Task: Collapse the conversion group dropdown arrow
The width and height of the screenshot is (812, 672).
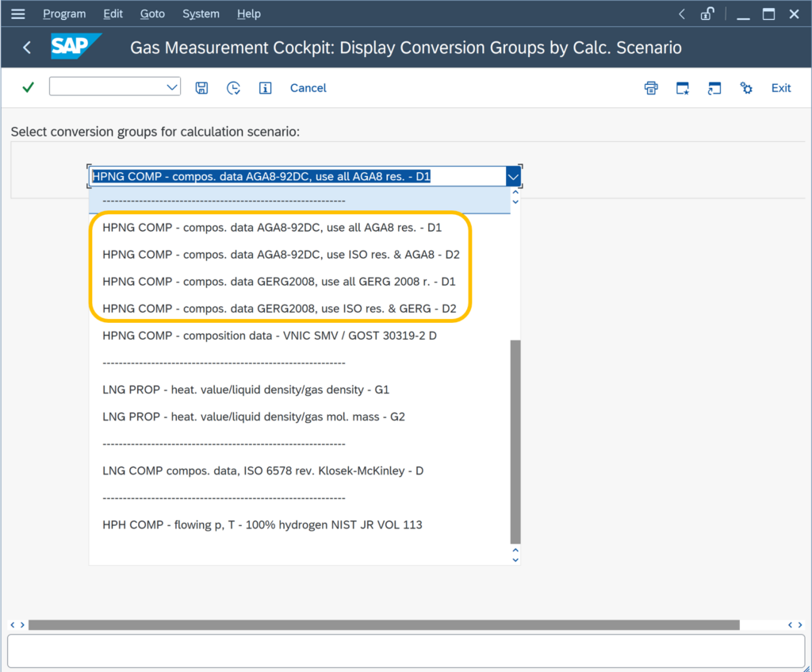Action: pyautogui.click(x=513, y=177)
